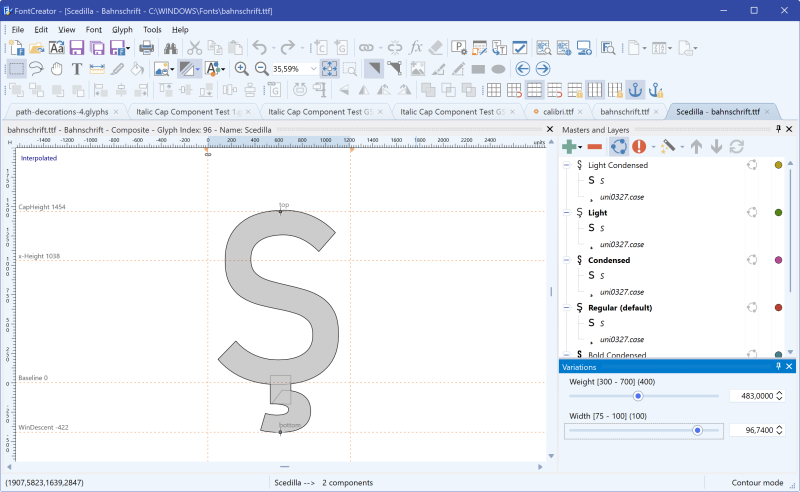Select the Lasso selection tool
Image resolution: width=800 pixels, height=492 pixels.
pos(36,68)
